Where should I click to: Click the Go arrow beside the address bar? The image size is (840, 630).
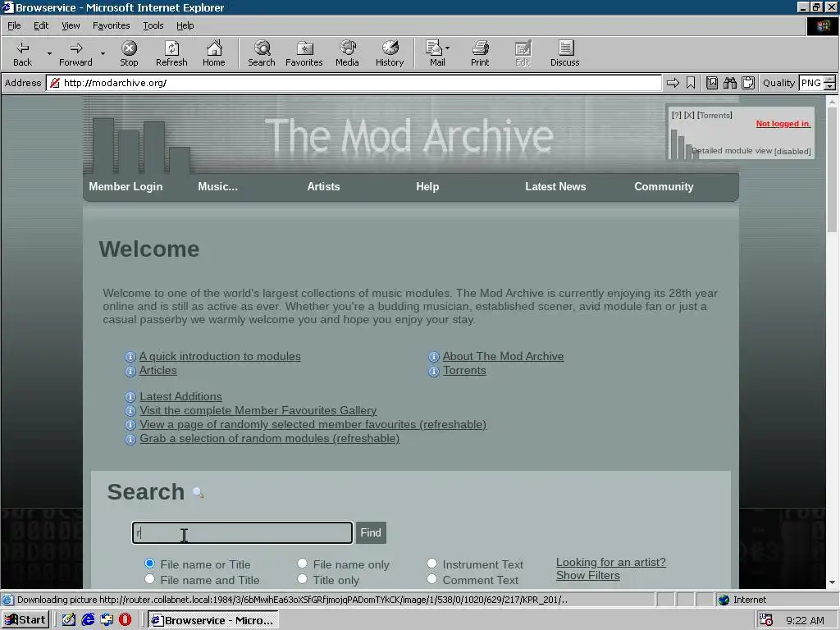[673, 83]
